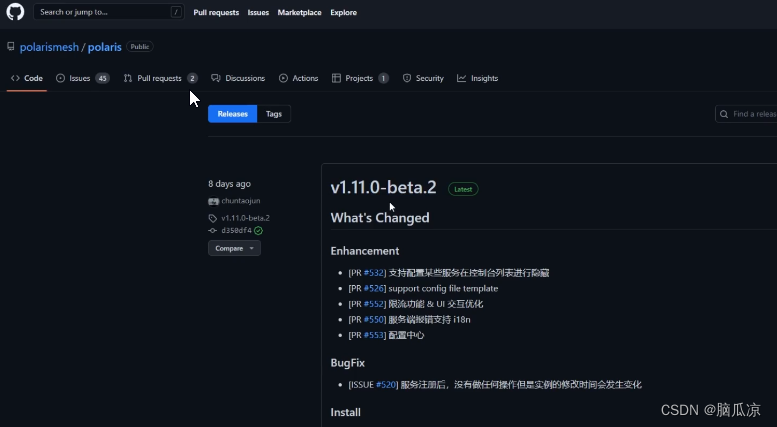777x427 pixels.
Task: Click the magnifier icon in Find a release
Action: (724, 114)
